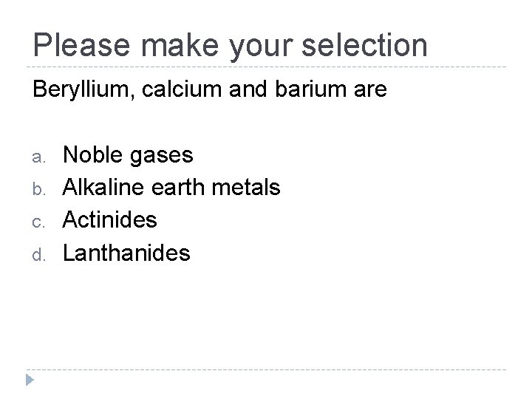Click the "a." list marker
Screen dimensions: 532x399
click(x=38, y=157)
